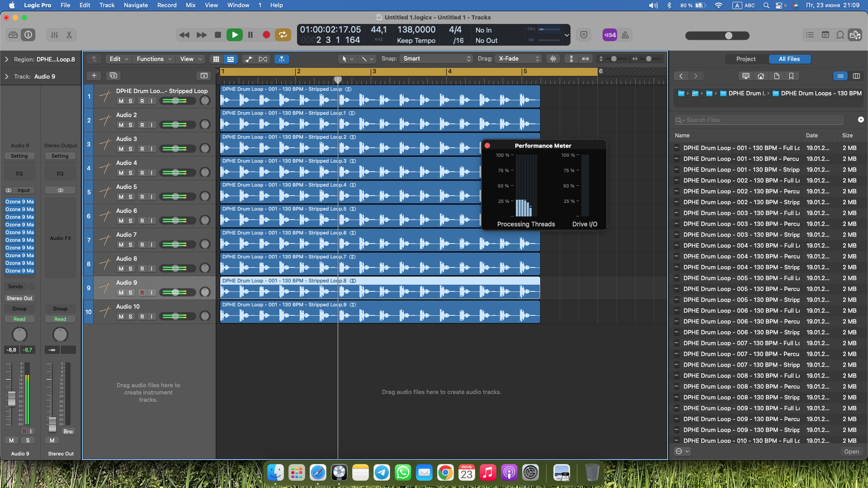The width and height of the screenshot is (868, 488).
Task: Toggle the Metronome button
Action: point(625,35)
